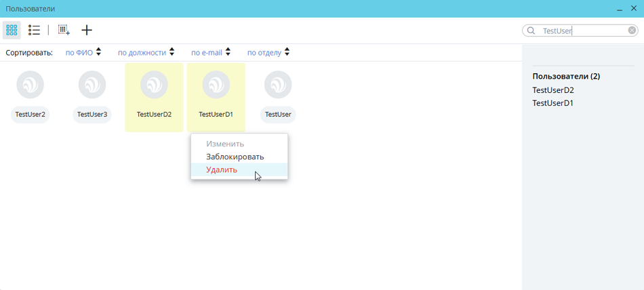The height and width of the screenshot is (290, 644).
Task: Add a new user with plus icon
Action: pos(87,30)
